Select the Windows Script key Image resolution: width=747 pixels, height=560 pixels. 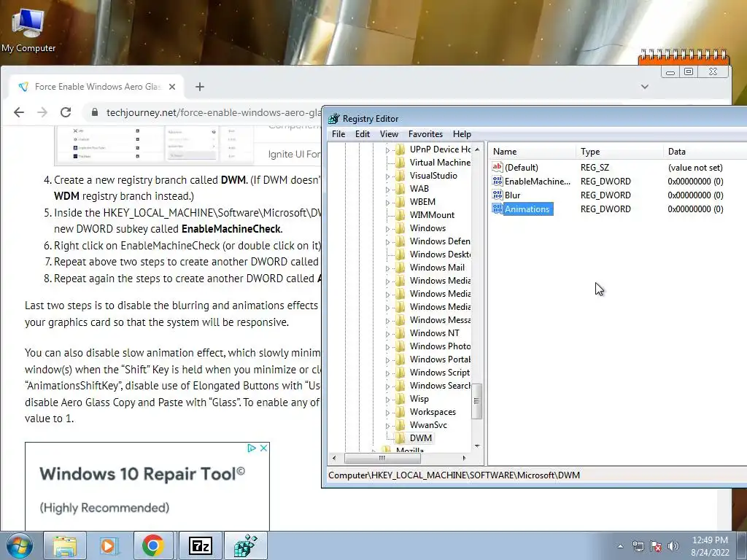tap(439, 373)
